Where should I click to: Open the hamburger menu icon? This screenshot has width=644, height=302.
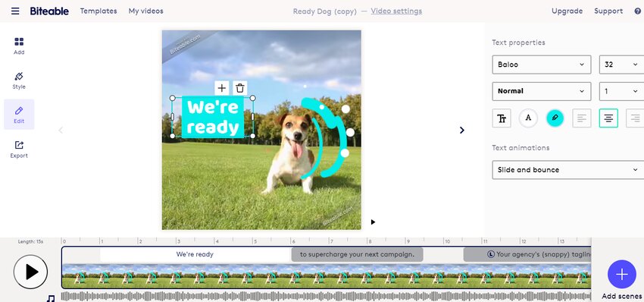pos(15,11)
